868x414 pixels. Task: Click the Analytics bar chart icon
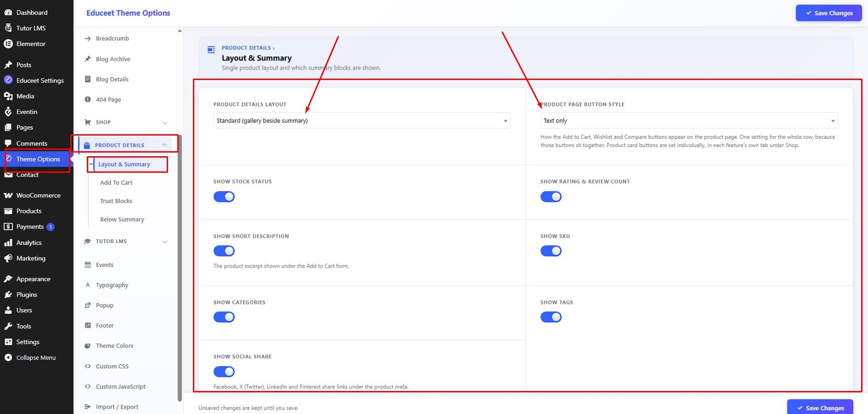(8, 243)
